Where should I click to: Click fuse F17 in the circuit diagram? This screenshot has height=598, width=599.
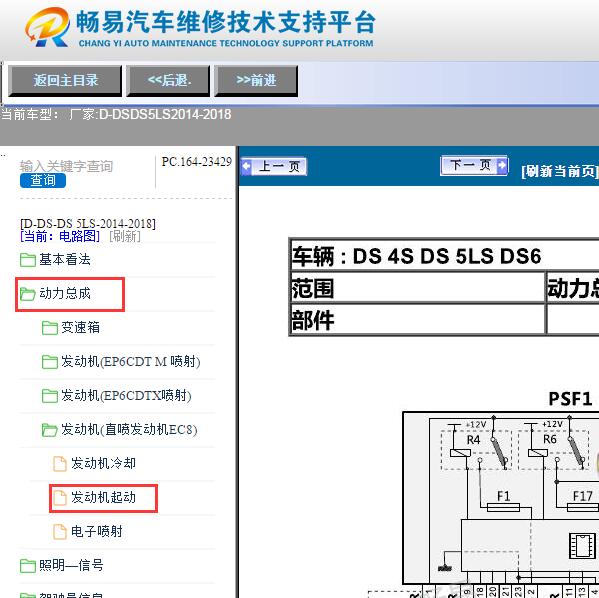point(583,507)
